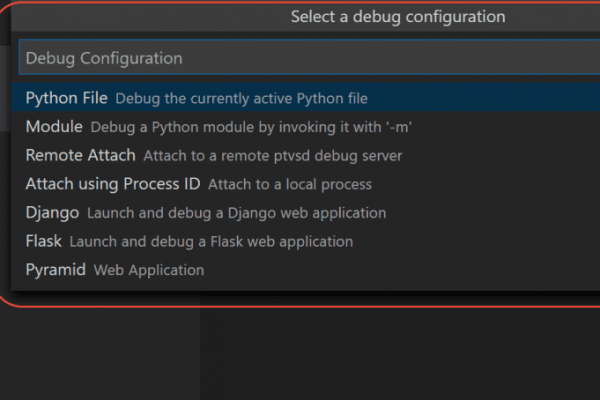Image resolution: width=600 pixels, height=400 pixels.
Task: Select the Flask configuration entry
Action: click(305, 242)
